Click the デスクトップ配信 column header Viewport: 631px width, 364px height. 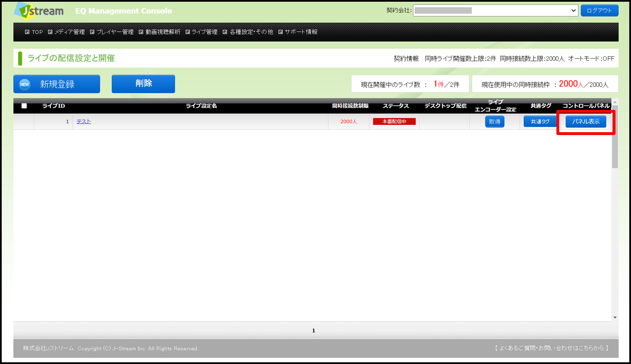click(446, 106)
